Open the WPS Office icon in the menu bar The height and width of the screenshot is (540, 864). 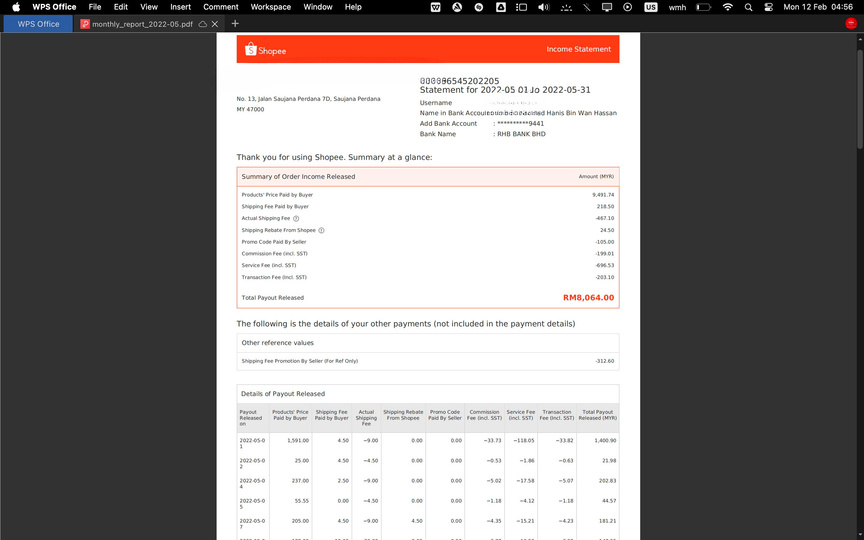point(436,7)
